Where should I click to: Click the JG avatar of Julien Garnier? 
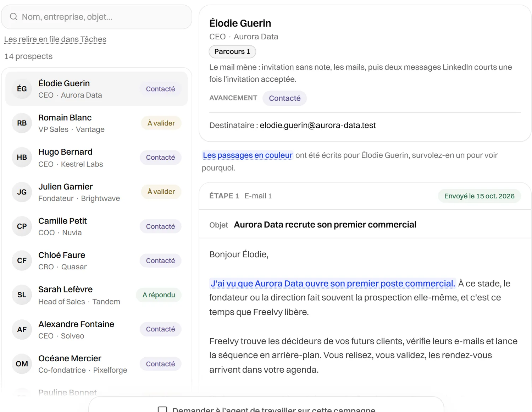pos(22,192)
